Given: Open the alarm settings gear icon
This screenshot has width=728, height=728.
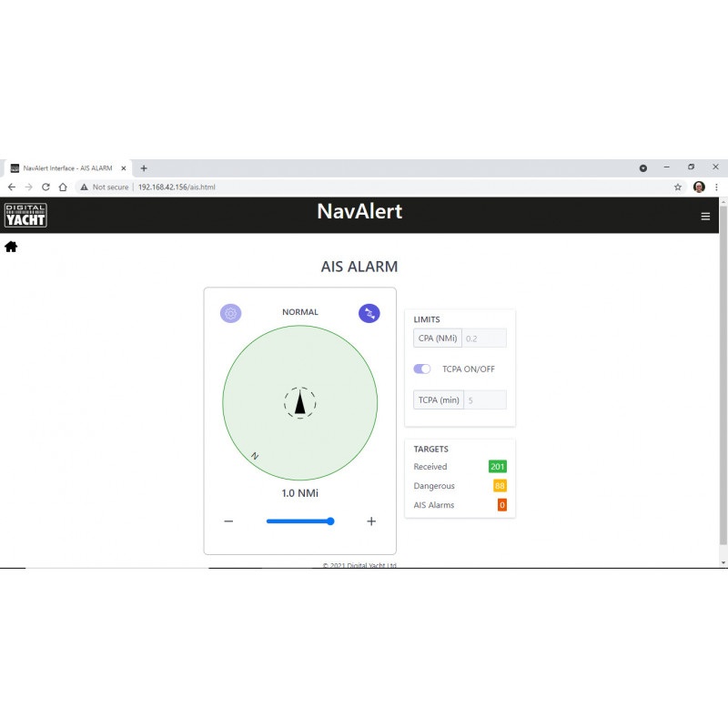Looking at the screenshot, I should click(x=231, y=313).
